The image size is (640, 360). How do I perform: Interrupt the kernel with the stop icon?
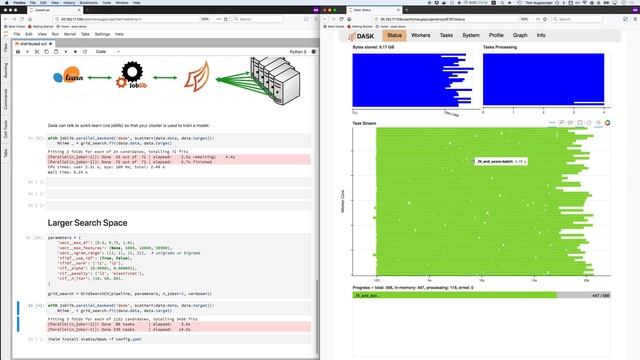coord(75,52)
